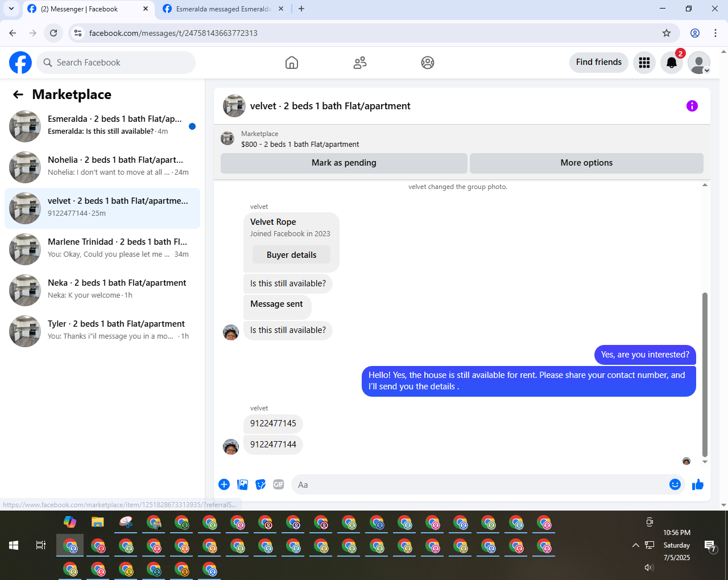Open the Chrome profile icon
The width and height of the screenshot is (728, 580).
[695, 33]
